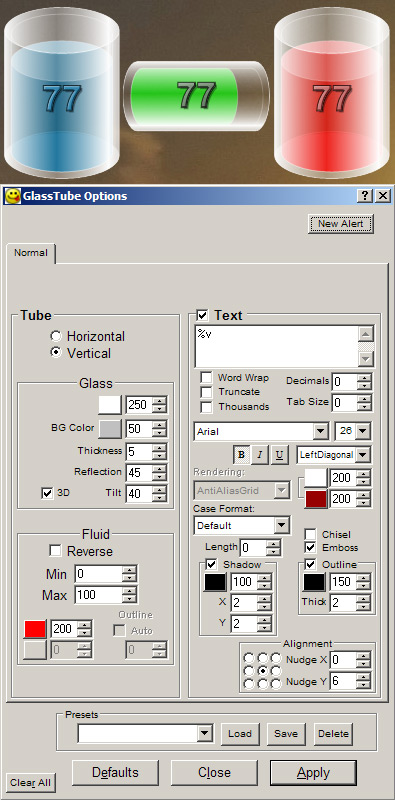Click the title bar help question mark
Screen dimensions: 395x800
(364, 196)
